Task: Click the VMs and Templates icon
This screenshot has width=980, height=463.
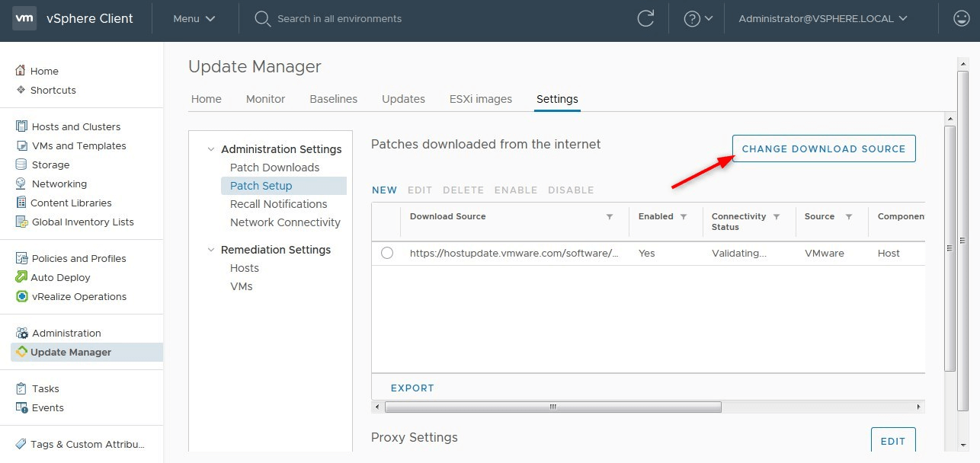Action: (x=21, y=145)
